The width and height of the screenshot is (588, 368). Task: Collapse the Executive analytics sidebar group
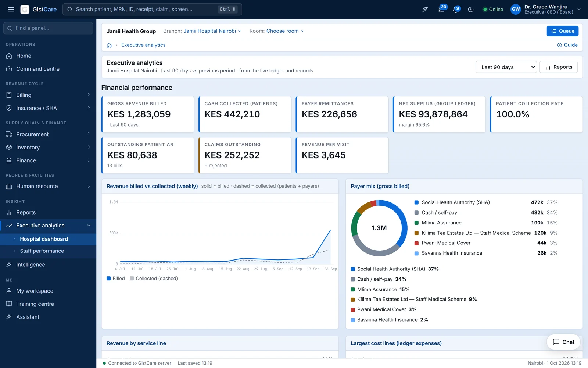coord(89,226)
